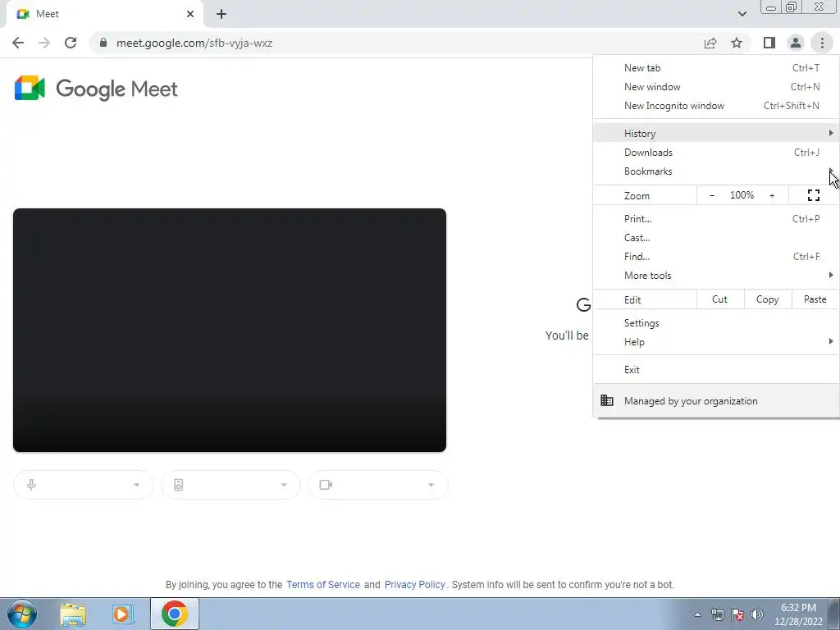The width and height of the screenshot is (840, 630).
Task: Open a New Incognito window
Action: tap(715, 106)
